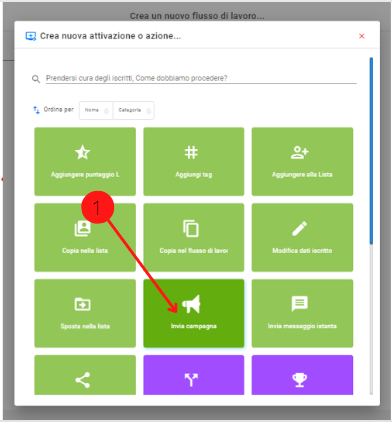
Task: Select the chat bubble Invia messaggio istantaneo icon
Action: pyautogui.click(x=300, y=304)
